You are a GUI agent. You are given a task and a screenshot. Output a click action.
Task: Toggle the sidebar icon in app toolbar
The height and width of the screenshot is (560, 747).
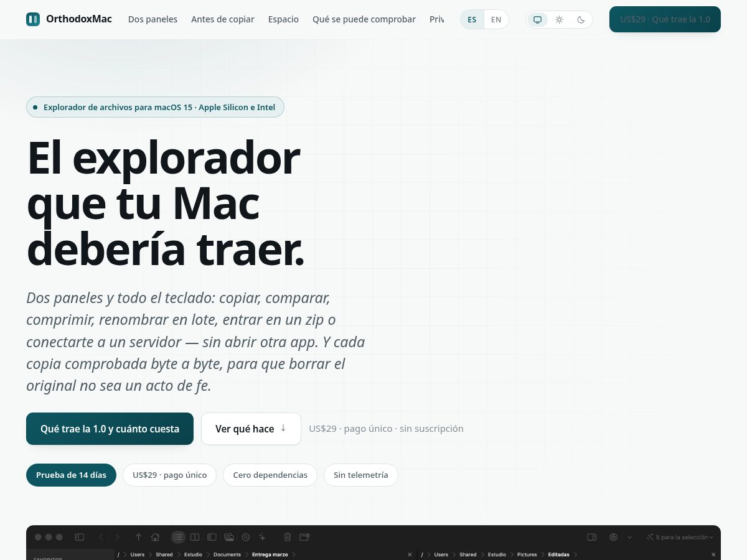[x=80, y=537]
